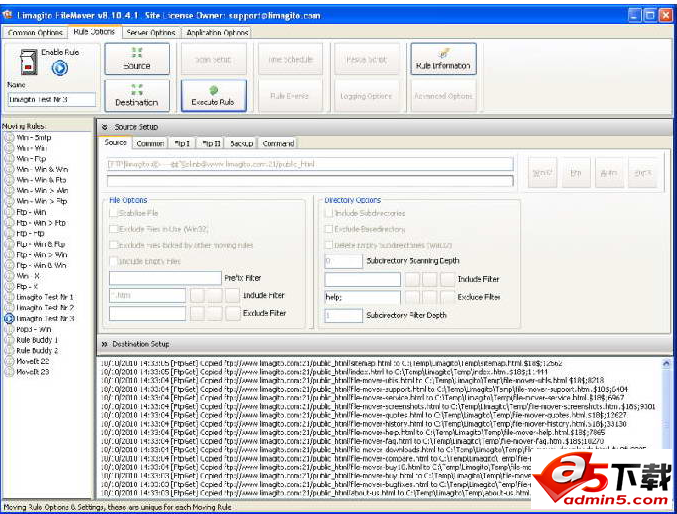Viewport: 677px width, 514px height.
Task: Select the Win - Win & Win rule
Action: (42, 169)
